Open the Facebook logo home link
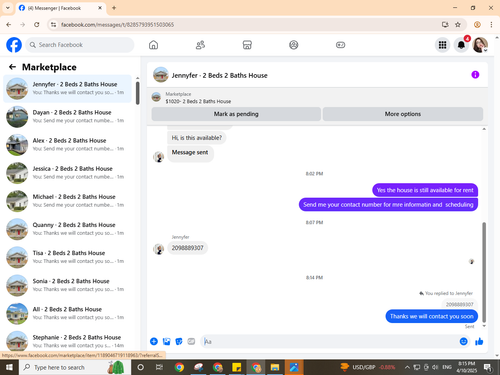 (14, 45)
